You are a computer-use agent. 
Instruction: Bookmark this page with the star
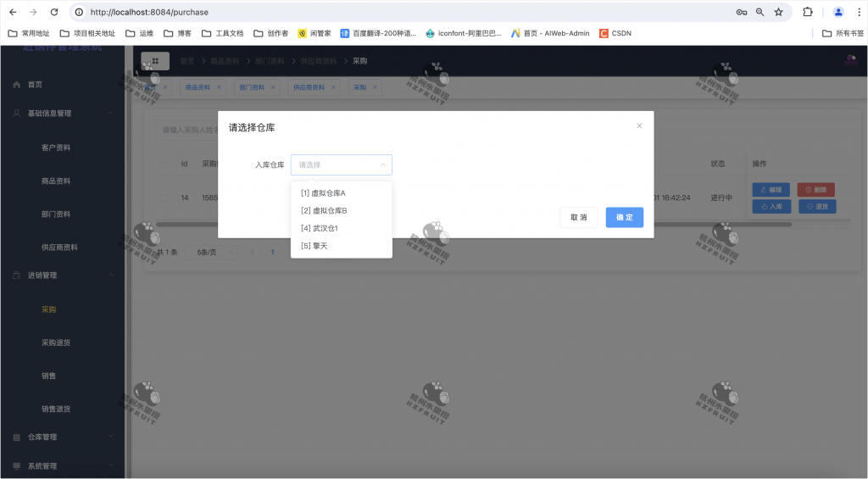778,12
